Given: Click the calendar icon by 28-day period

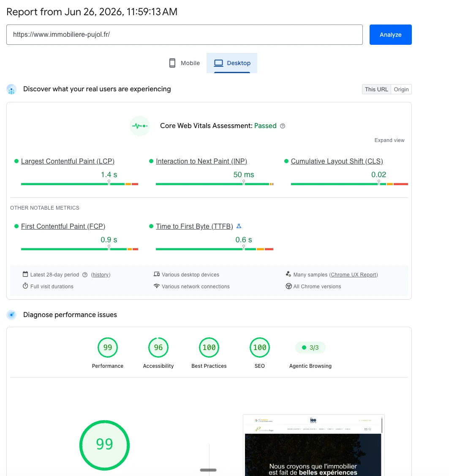Looking at the screenshot, I should tap(25, 274).
